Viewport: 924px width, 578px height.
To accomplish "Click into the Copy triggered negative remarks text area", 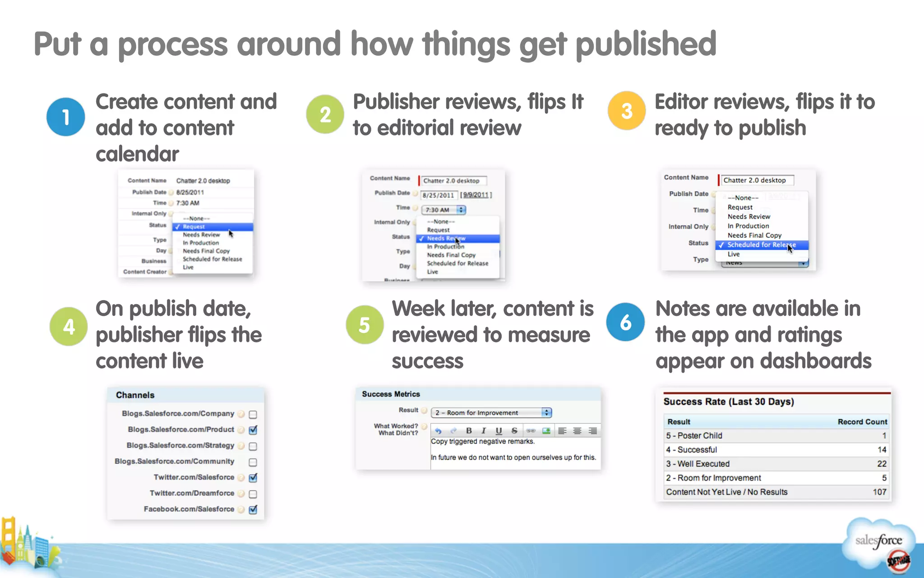I will pyautogui.click(x=516, y=453).
